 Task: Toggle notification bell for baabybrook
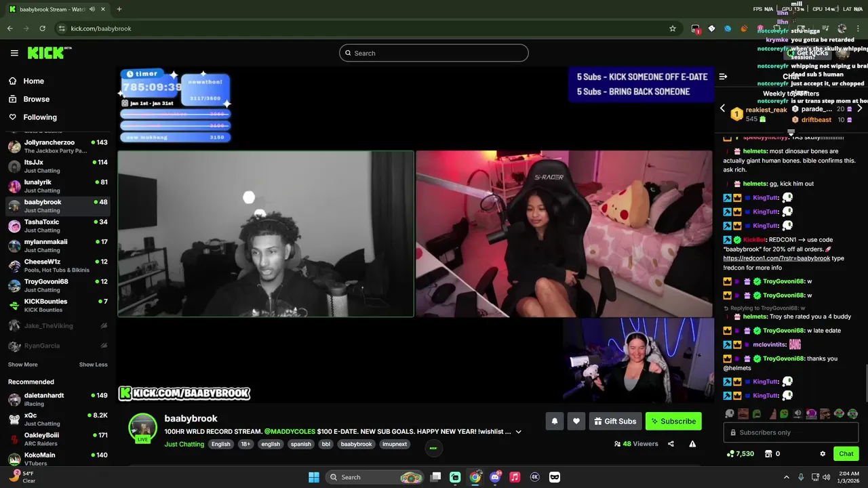(554, 421)
